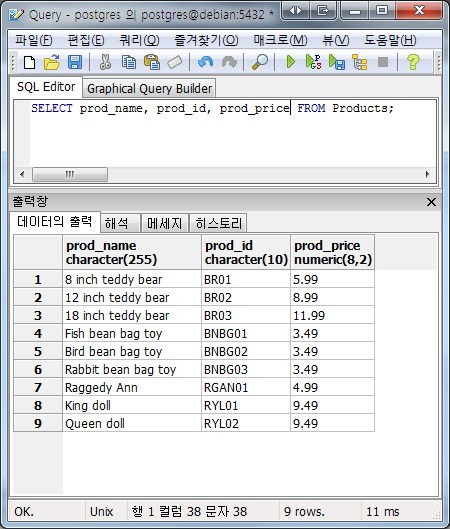450x529 pixels.
Task: Select the select-all corner cell of results grid
Action: [38, 252]
